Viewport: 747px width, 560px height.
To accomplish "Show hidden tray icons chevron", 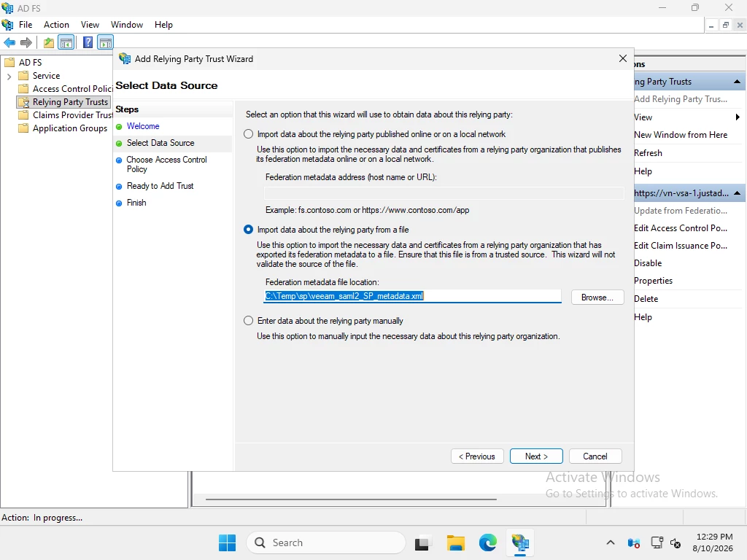I will 611,542.
